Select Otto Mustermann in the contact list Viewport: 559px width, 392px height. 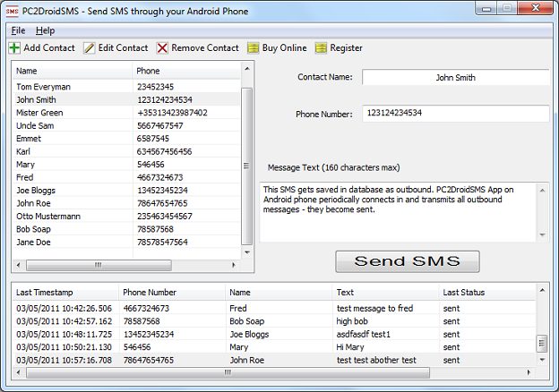126,216
